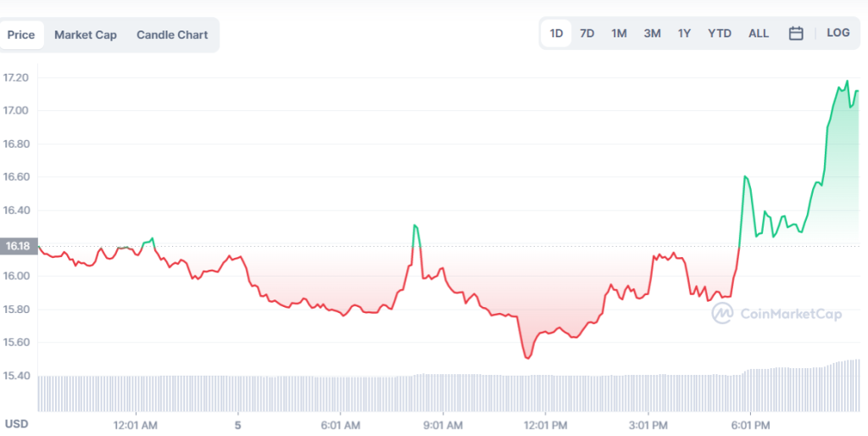Choose the 3M time range
868x436 pixels.
tap(652, 33)
